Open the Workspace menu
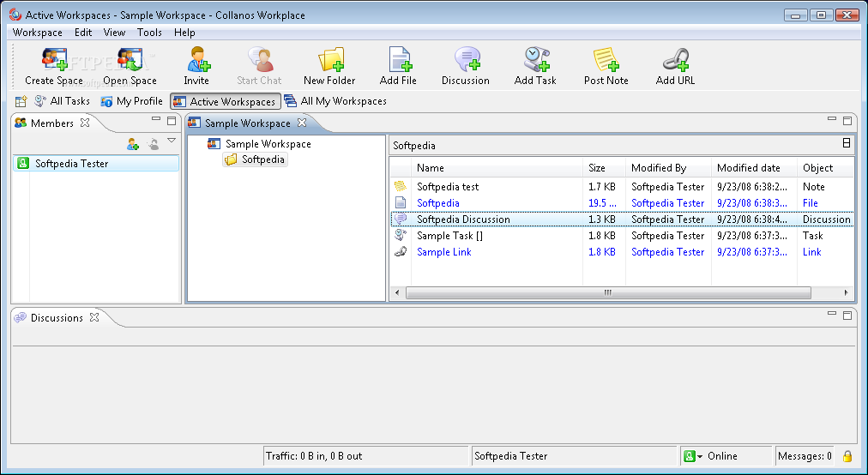 click(x=38, y=32)
